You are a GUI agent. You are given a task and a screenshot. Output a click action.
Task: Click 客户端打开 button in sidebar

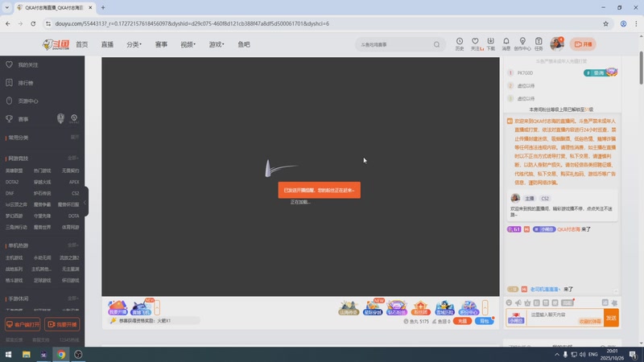(23, 324)
